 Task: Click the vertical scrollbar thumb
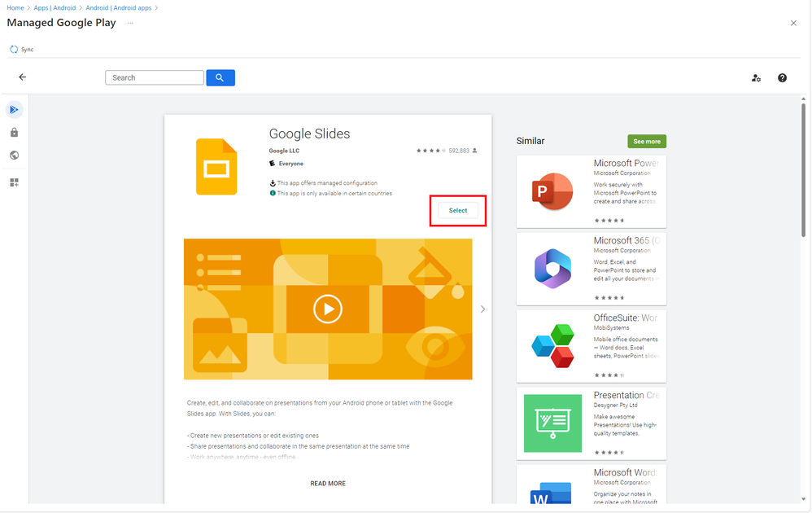pos(803,170)
